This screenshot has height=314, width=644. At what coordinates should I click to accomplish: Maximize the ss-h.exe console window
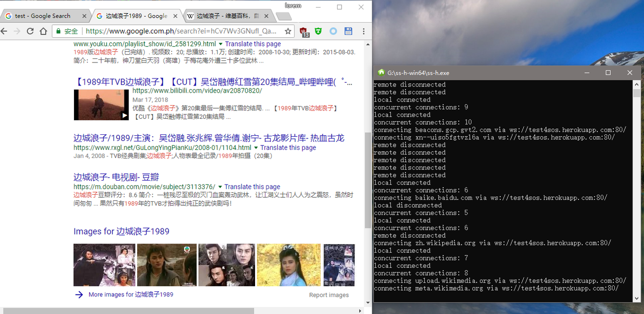coord(608,73)
